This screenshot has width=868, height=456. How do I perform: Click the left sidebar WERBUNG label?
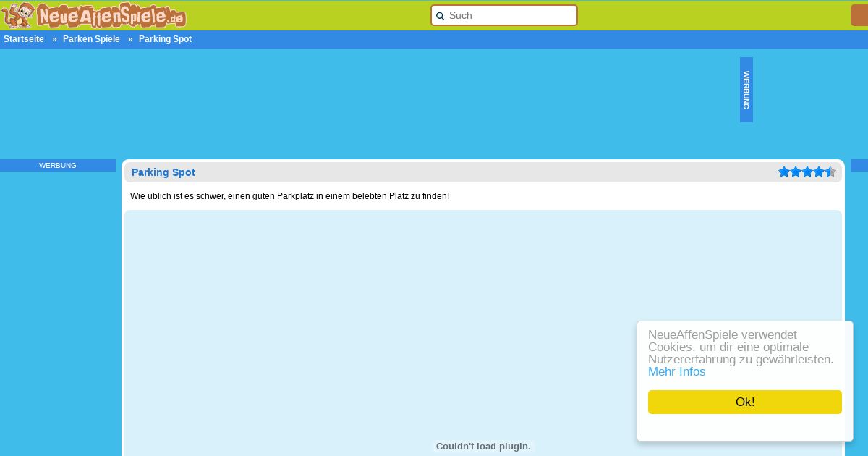[58, 166]
